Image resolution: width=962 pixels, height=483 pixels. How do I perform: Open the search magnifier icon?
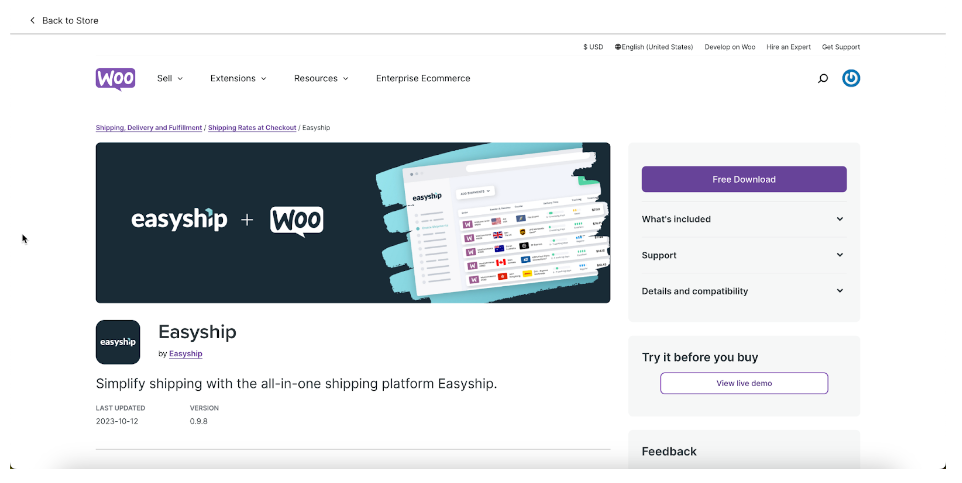pos(823,79)
